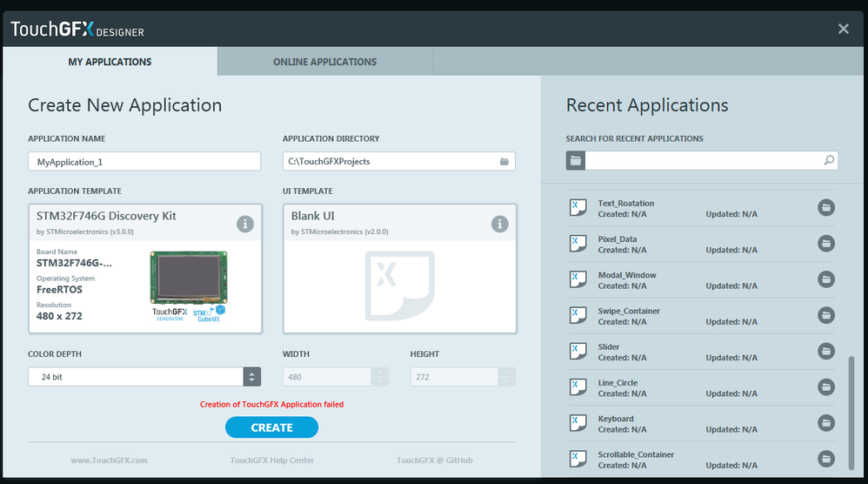Select the Blank UI template card
This screenshot has height=484, width=868.
tap(400, 269)
